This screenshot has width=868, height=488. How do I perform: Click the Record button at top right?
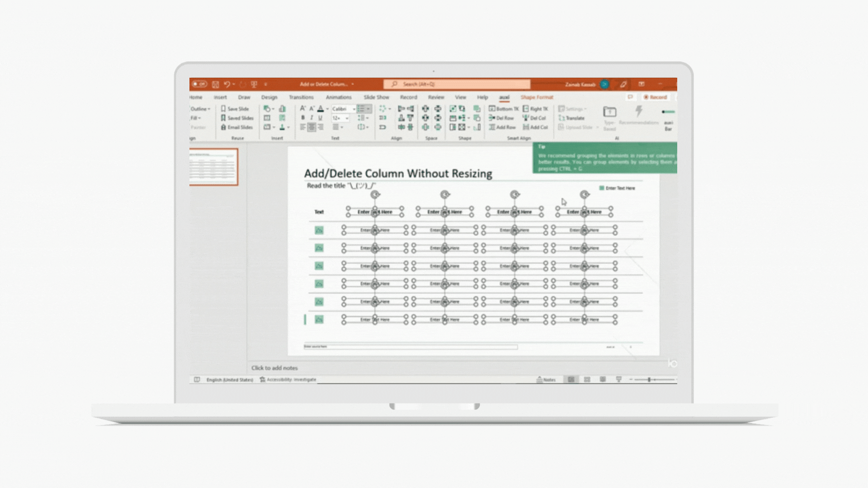pos(655,97)
